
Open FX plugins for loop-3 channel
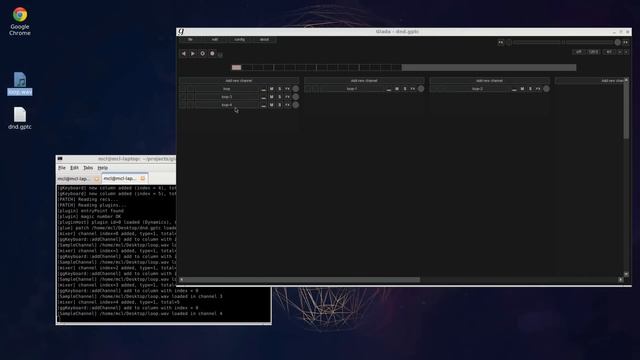pos(287,97)
